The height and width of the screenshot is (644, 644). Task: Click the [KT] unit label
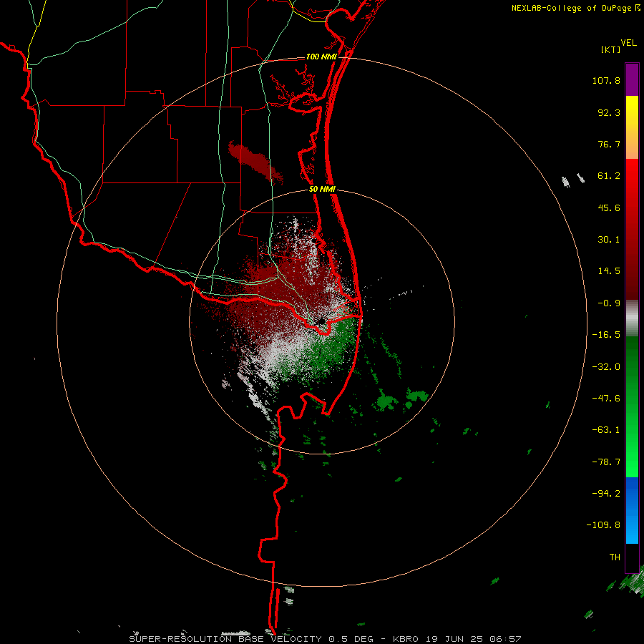[611, 49]
